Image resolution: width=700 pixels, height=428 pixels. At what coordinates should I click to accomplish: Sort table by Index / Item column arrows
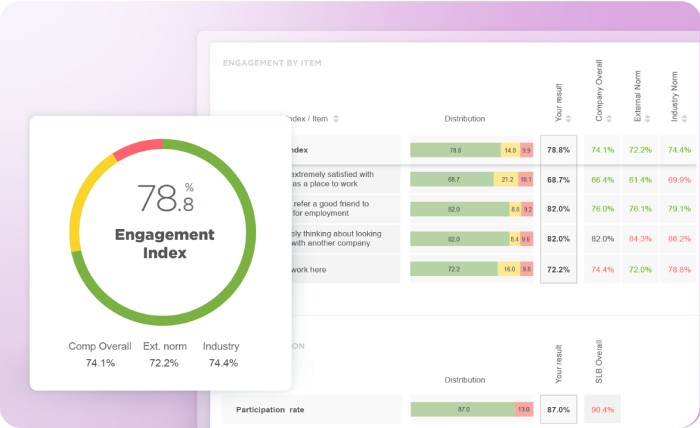(x=336, y=119)
